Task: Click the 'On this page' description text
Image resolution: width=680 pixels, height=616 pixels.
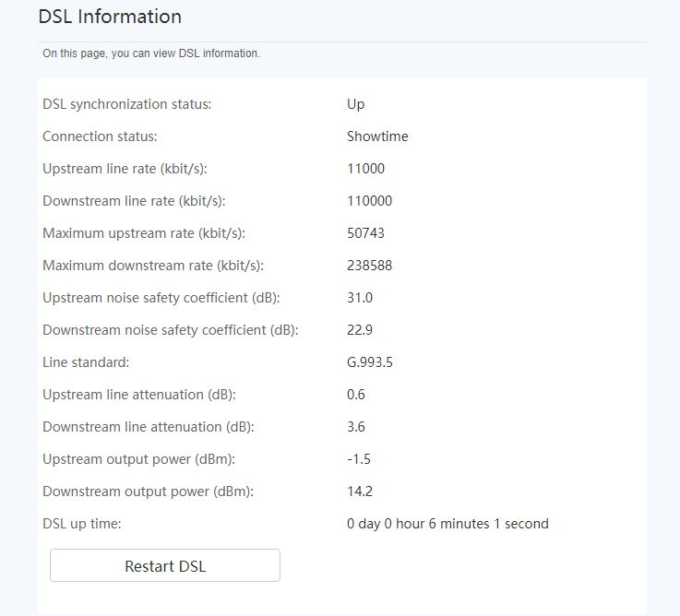Action: click(x=151, y=53)
